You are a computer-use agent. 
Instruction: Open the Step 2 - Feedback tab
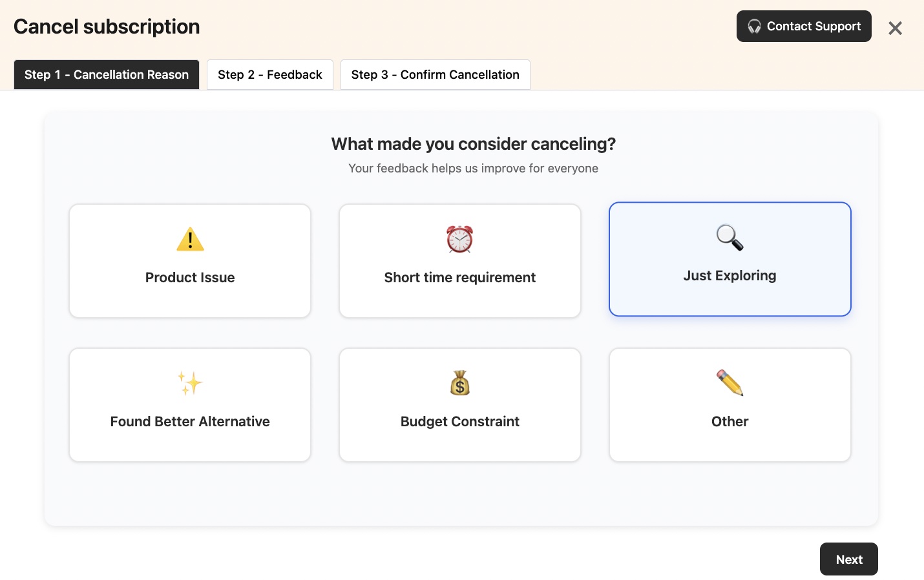(x=270, y=75)
